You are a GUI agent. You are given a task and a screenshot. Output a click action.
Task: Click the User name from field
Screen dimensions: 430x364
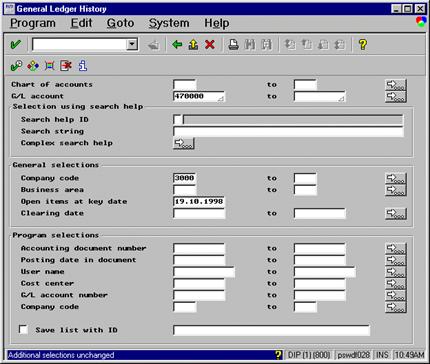(x=204, y=272)
